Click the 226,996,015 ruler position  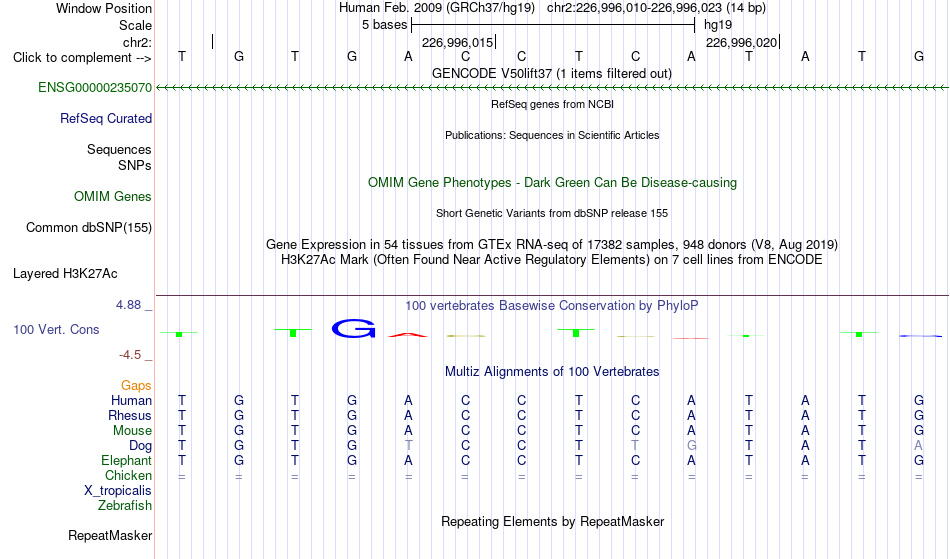[x=457, y=43]
